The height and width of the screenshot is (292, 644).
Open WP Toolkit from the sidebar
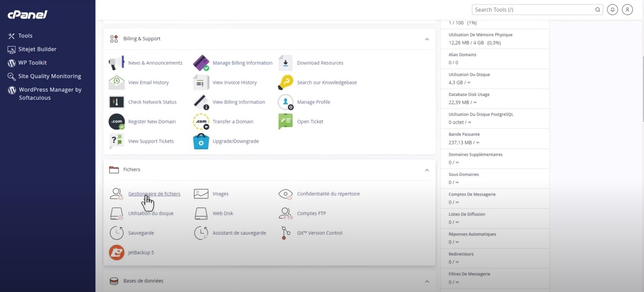tap(32, 62)
